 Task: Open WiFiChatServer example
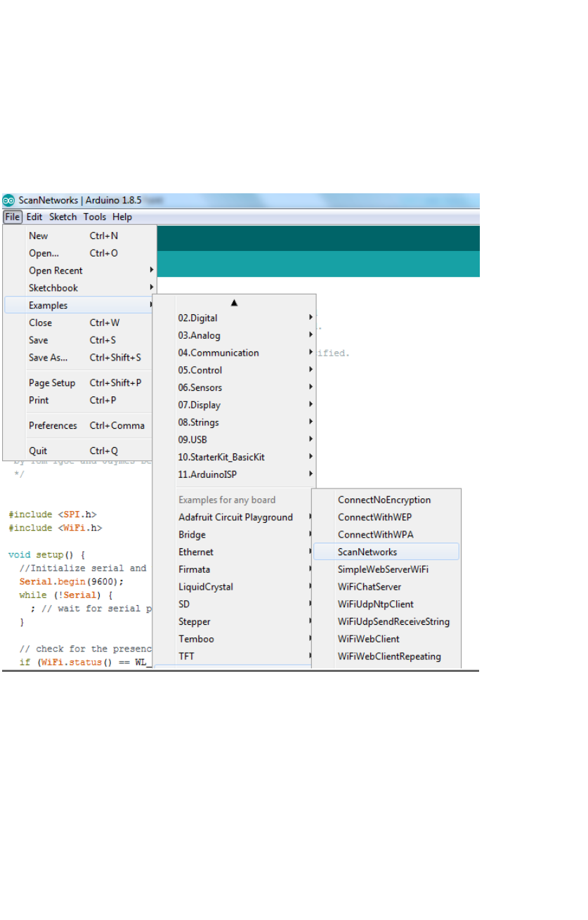pos(386,587)
